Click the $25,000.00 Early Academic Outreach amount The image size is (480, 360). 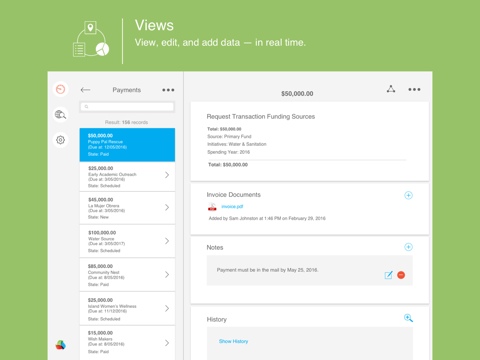pos(101,168)
